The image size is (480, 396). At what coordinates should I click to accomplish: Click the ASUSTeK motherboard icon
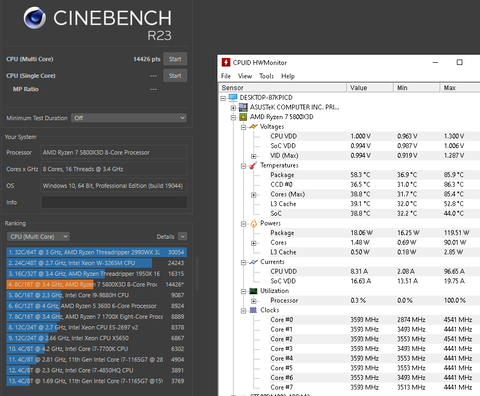(x=243, y=107)
